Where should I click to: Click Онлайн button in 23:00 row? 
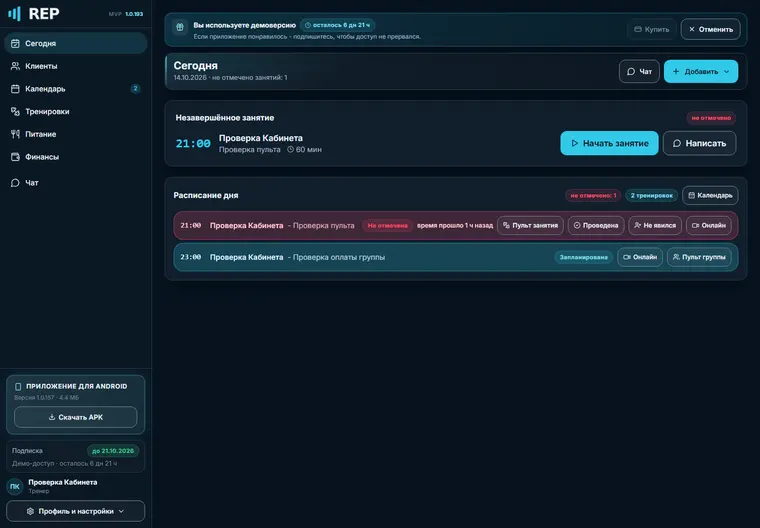pyautogui.click(x=640, y=257)
